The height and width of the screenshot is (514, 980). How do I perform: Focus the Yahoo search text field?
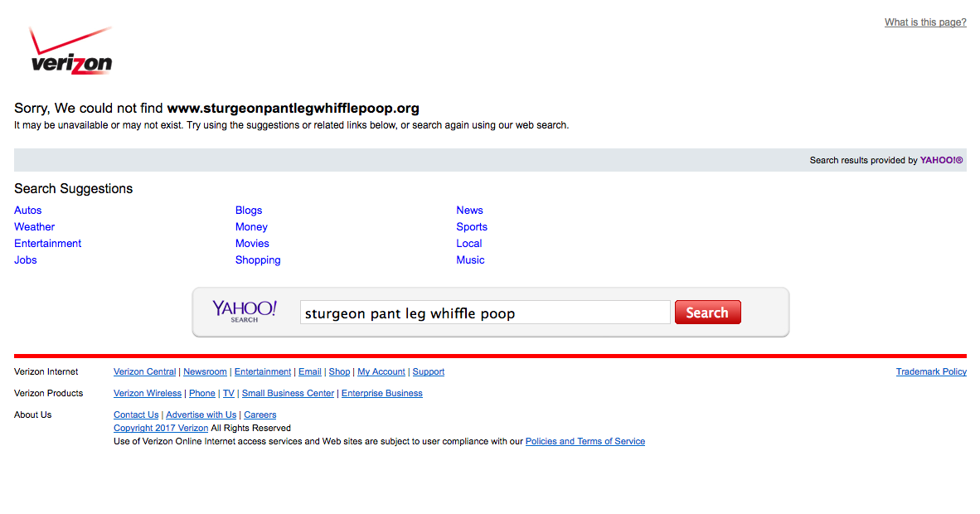(x=485, y=313)
